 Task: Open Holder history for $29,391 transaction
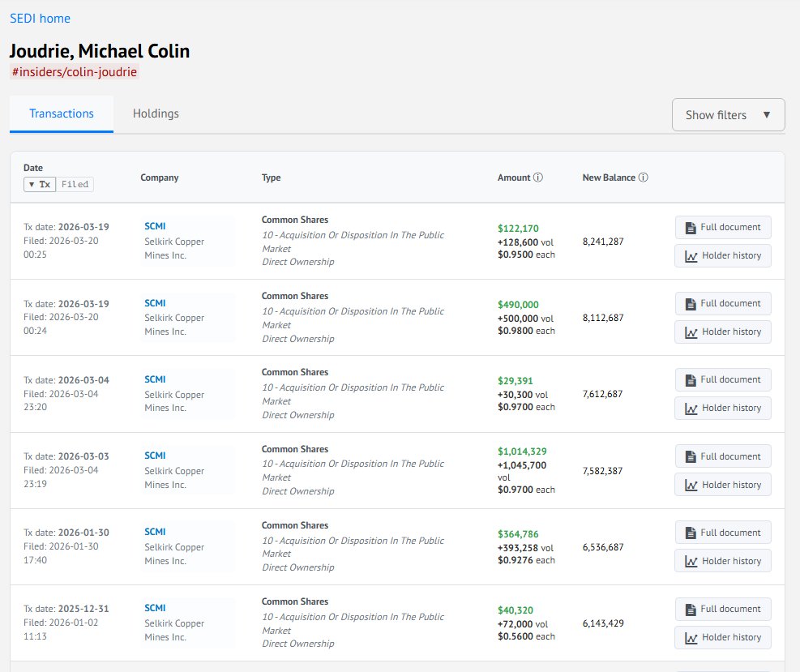click(722, 409)
